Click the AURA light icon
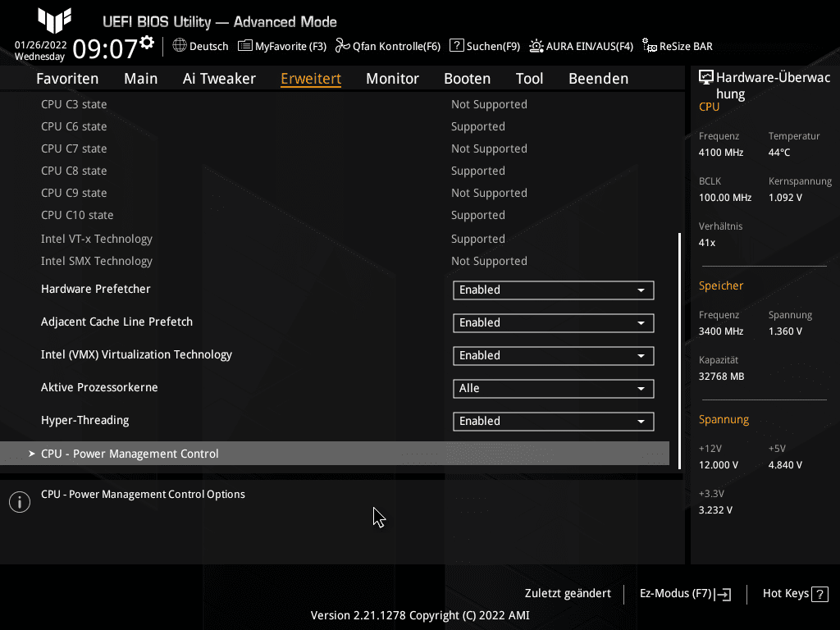Viewport: 840px width, 630px height. [x=536, y=46]
